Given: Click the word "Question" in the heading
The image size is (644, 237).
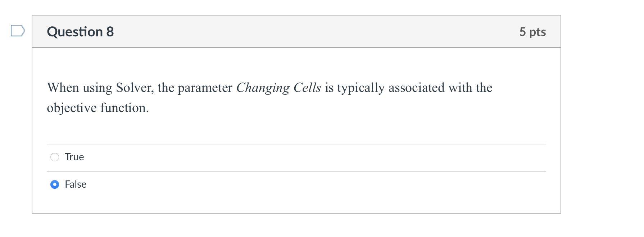Looking at the screenshot, I should pos(75,32).
